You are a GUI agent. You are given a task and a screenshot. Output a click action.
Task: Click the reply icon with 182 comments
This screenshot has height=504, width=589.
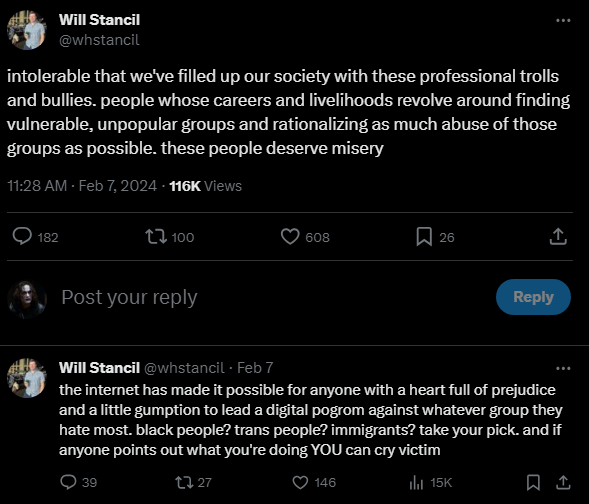(22, 237)
